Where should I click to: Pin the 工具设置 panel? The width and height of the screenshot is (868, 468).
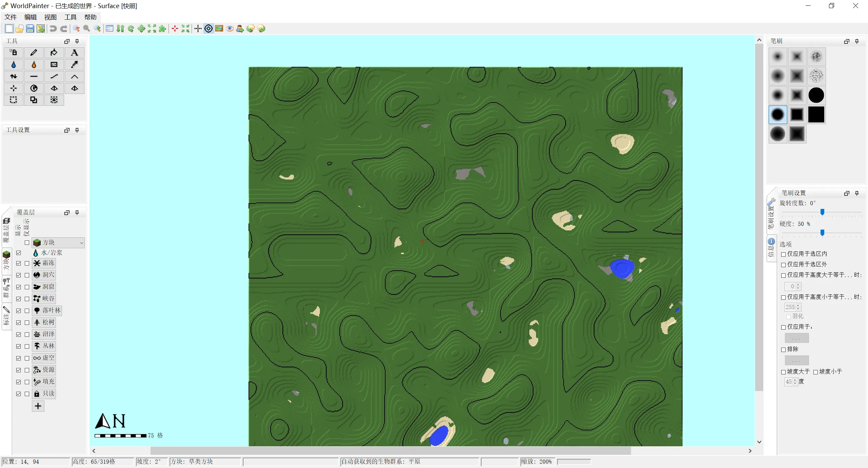tap(77, 130)
